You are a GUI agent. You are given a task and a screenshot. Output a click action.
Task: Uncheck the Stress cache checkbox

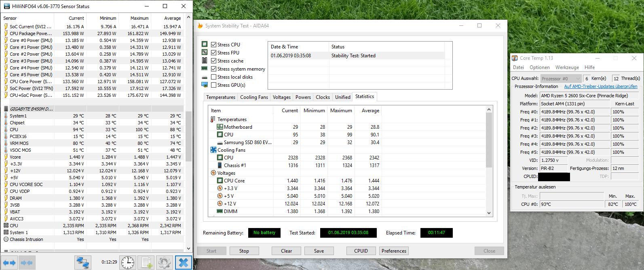click(213, 61)
